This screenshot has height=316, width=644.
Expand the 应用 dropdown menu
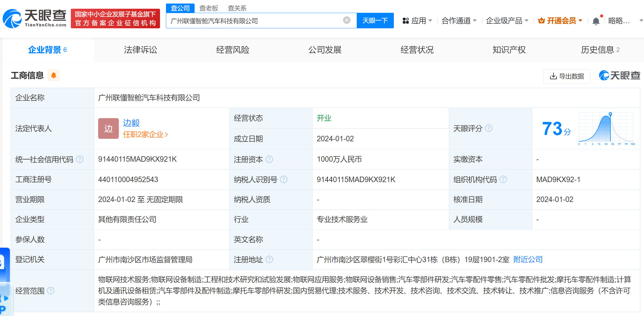417,21
